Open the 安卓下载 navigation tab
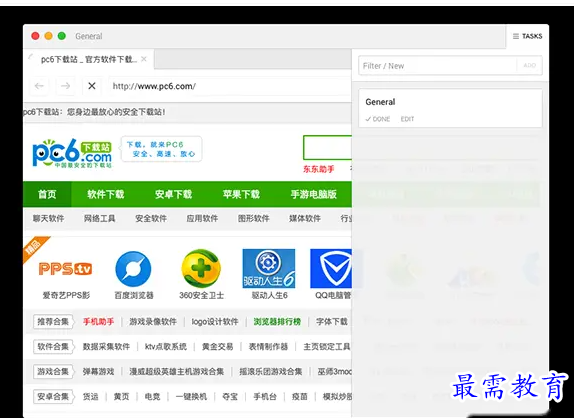Screen dimensions: 574x418 click(173, 194)
